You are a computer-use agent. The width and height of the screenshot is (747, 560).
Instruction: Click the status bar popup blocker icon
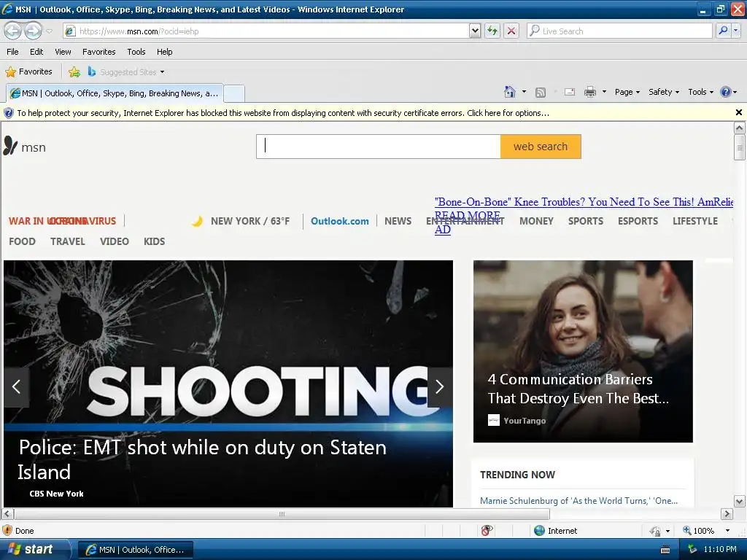tap(487, 531)
